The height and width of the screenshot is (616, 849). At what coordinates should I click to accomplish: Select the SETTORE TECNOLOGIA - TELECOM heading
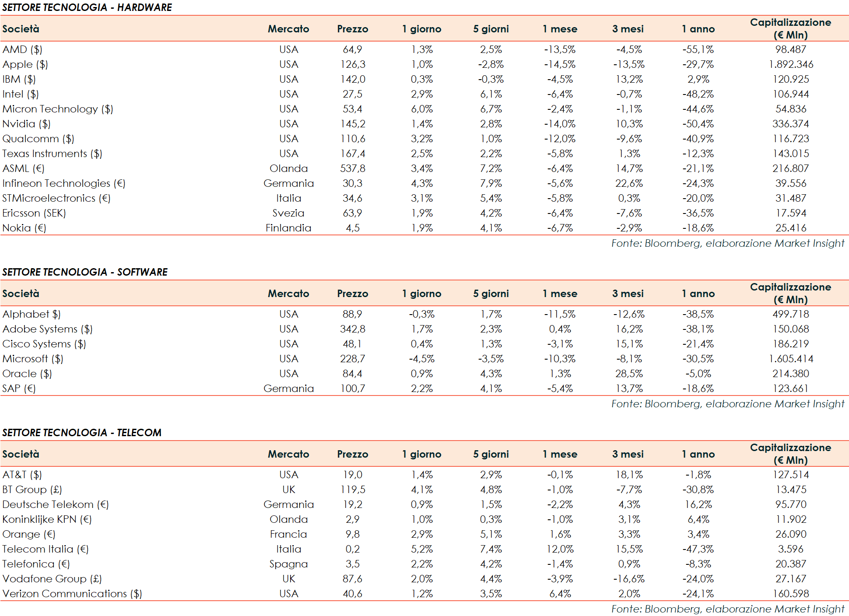pos(82,433)
